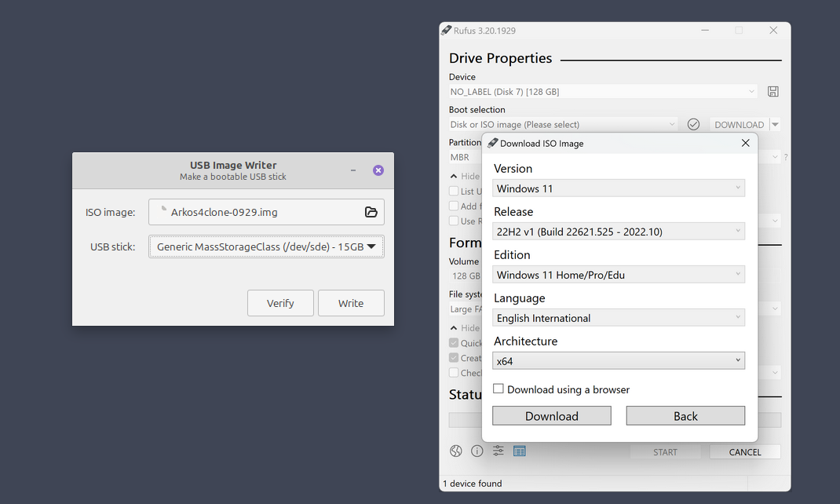Browse for ISO image folder icon
Screen dimensions: 840x504
371,212
